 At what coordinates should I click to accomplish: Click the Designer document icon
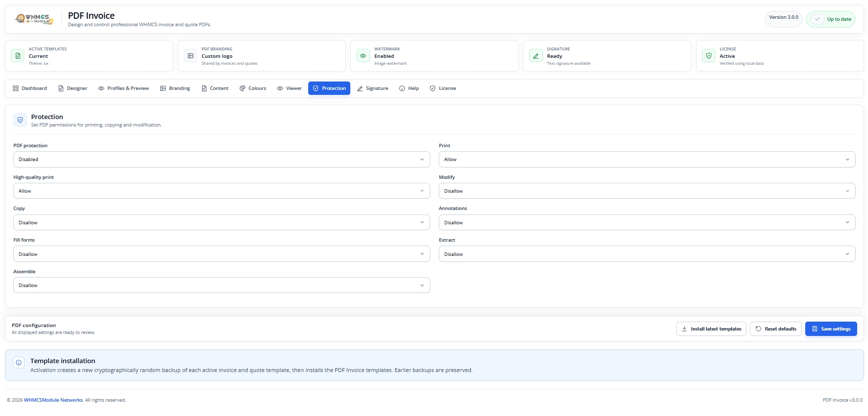(x=61, y=88)
